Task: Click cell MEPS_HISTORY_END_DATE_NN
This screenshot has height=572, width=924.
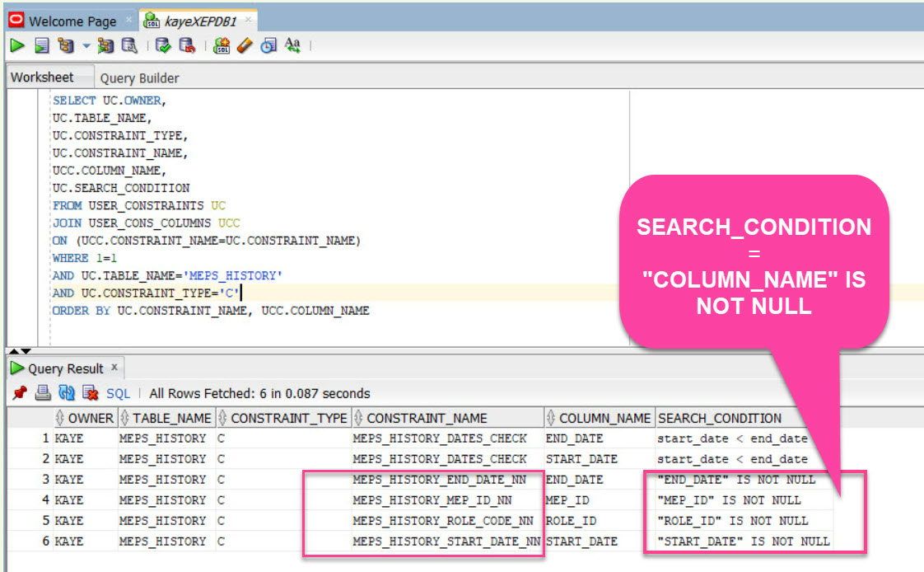Action: tap(439, 480)
